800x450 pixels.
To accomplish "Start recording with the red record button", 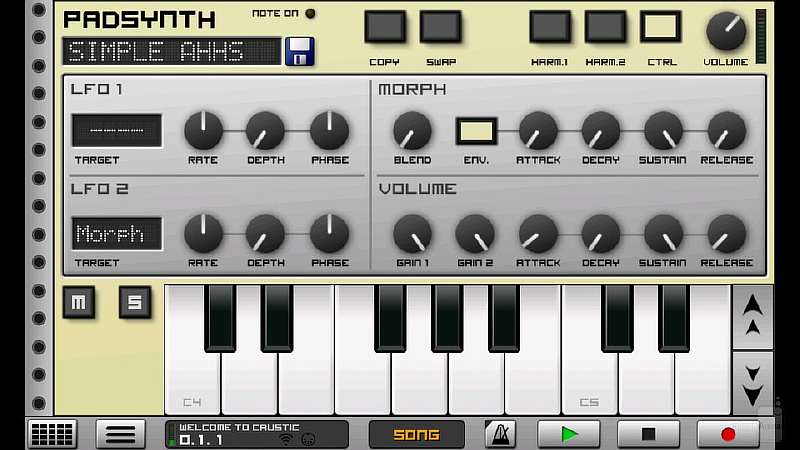I will coord(727,434).
